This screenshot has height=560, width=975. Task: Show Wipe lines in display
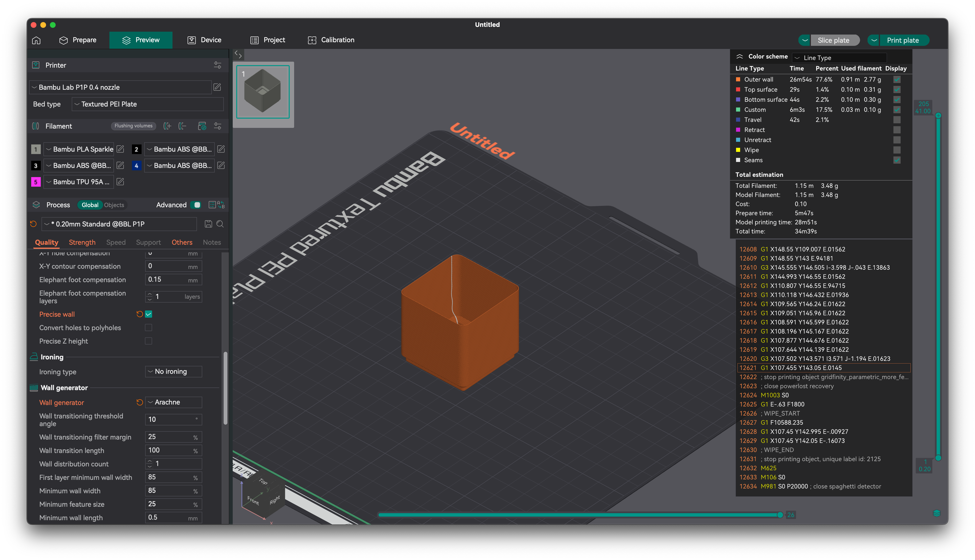click(x=897, y=150)
